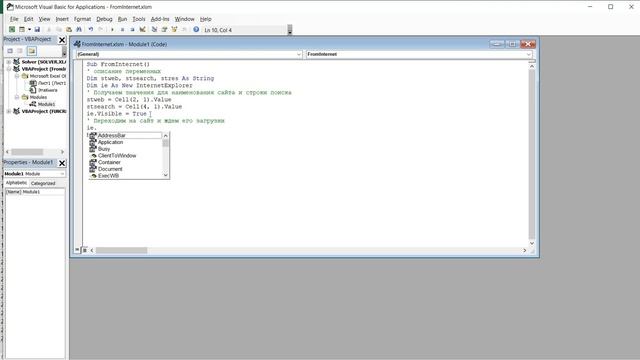Toggle Design Mode icon
Viewport: 640px width, 360px height.
click(142, 29)
